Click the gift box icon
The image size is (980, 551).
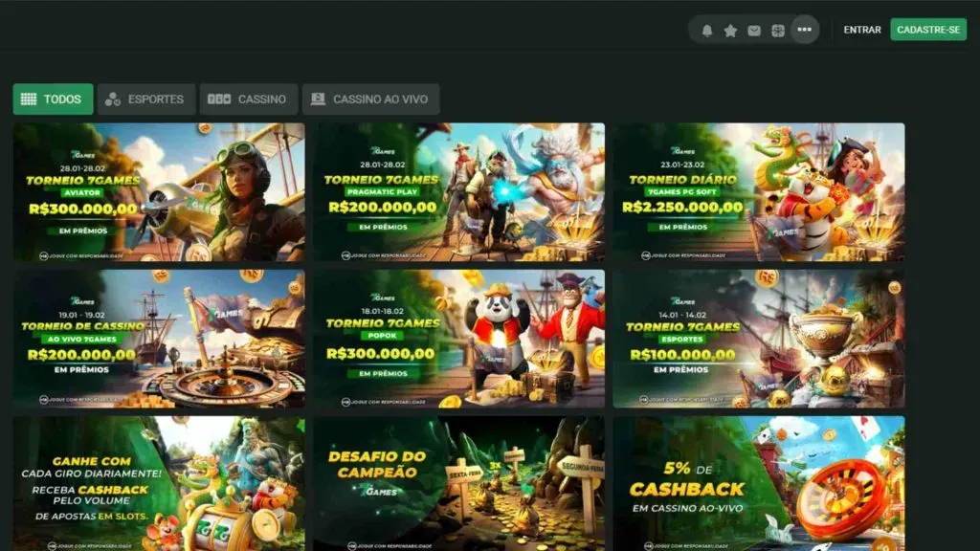tap(778, 30)
